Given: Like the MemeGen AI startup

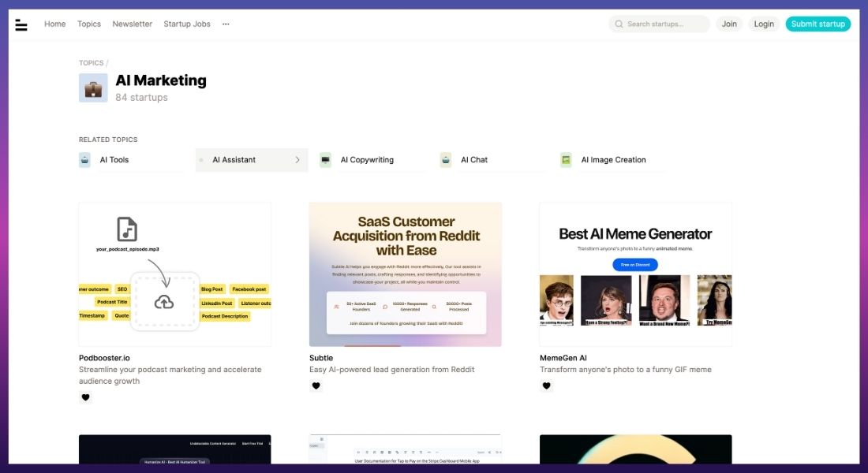Looking at the screenshot, I should point(546,385).
